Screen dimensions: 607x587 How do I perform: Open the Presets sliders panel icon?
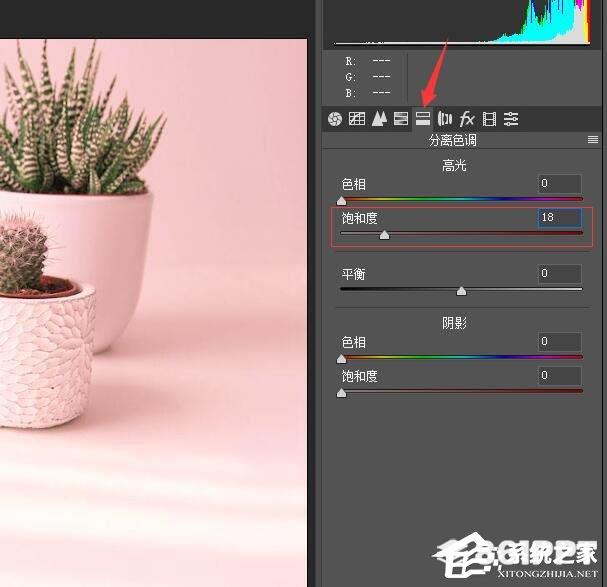tap(511, 119)
